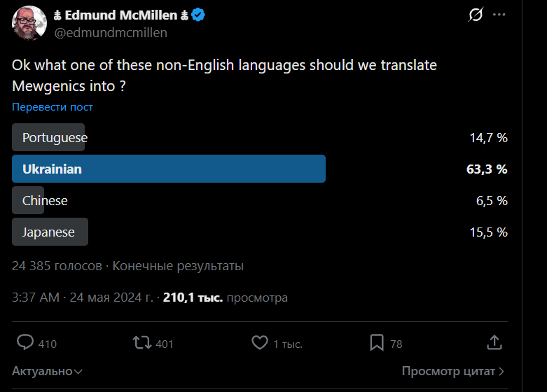The image size is (547, 392).
Task: Open Просмотр цитат quotes view
Action: [x=452, y=371]
